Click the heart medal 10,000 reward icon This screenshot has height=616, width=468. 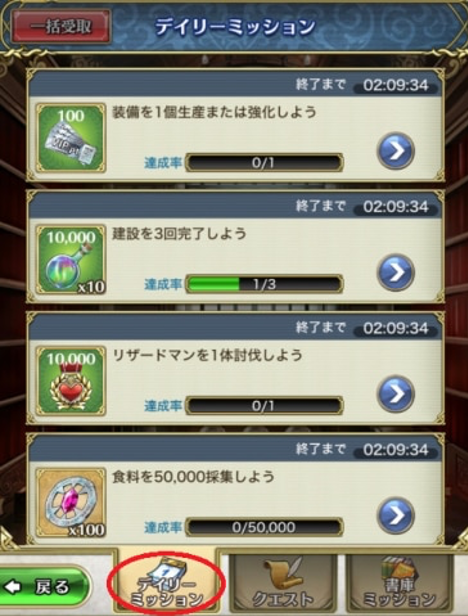pyautogui.click(x=71, y=381)
